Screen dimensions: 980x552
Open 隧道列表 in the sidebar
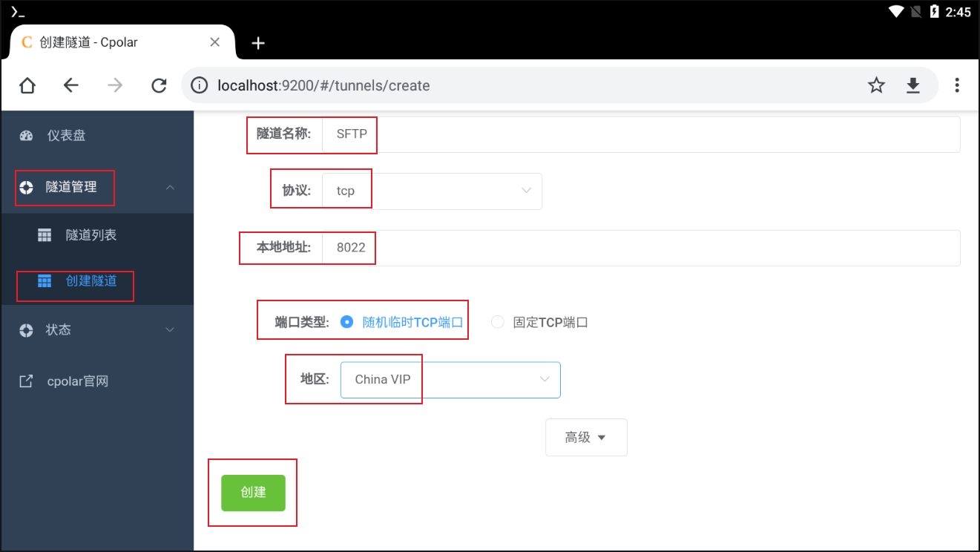(97, 235)
